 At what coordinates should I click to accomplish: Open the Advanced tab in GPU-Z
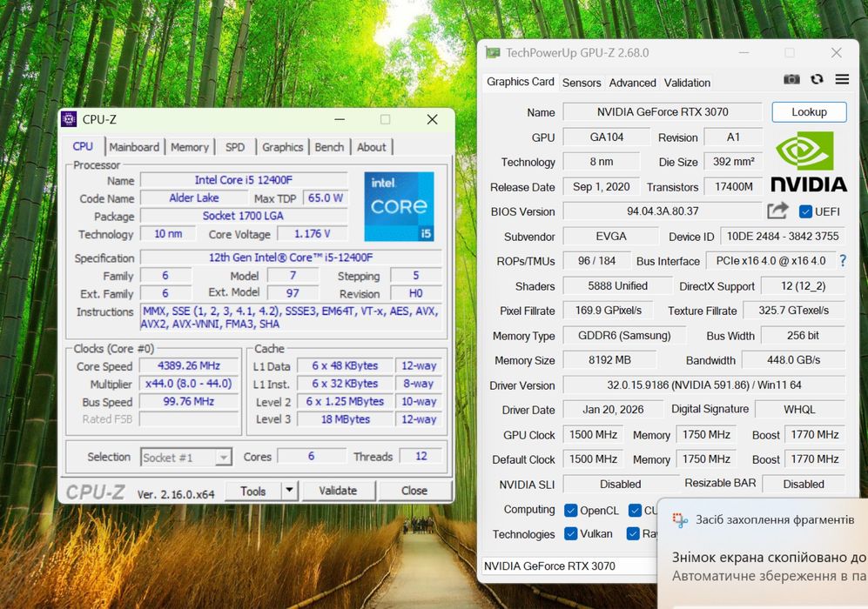click(x=632, y=83)
